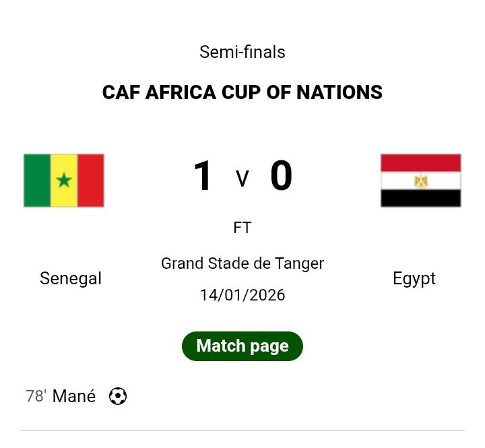Select the Senegal team name
The width and height of the screenshot is (485, 448).
(71, 278)
